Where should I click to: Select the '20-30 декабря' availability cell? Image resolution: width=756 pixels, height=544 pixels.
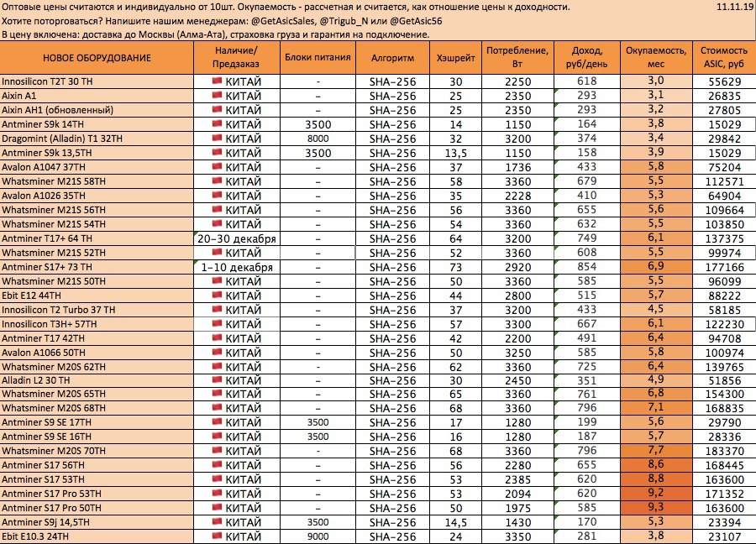click(236, 238)
